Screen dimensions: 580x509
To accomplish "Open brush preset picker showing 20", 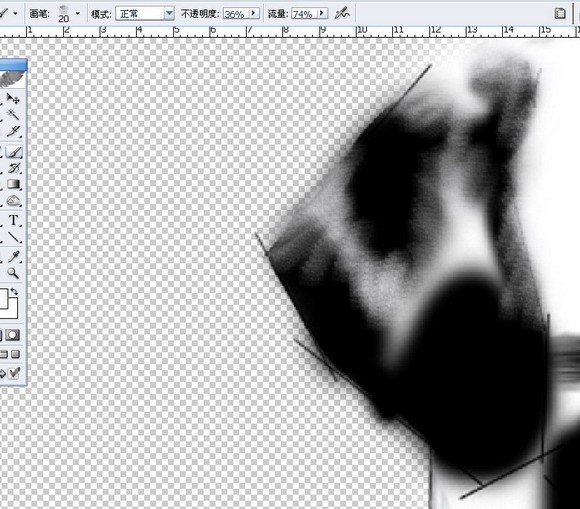I will coord(64,14).
